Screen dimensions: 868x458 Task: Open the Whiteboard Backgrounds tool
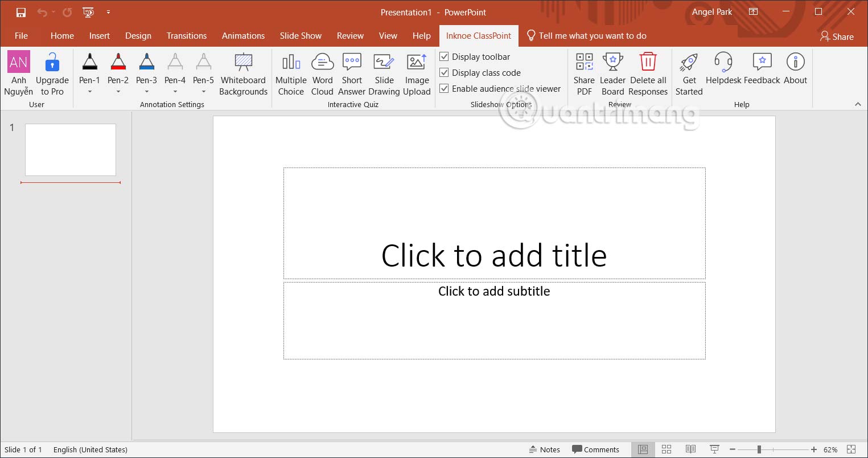pyautogui.click(x=243, y=75)
